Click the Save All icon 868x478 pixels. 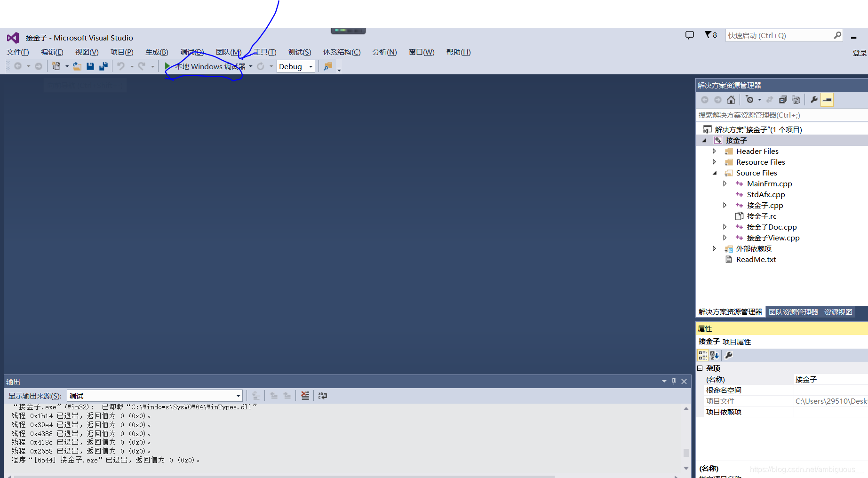[x=104, y=66]
